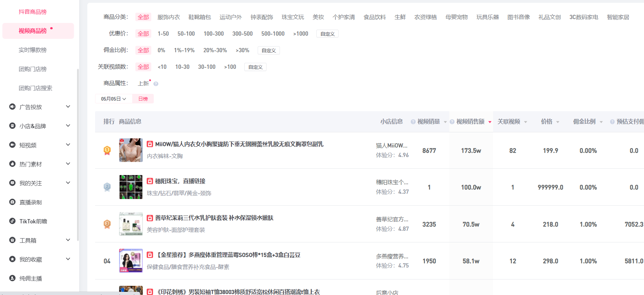Select 美妆 product category
Viewport: 644px width, 295px height.
point(318,17)
